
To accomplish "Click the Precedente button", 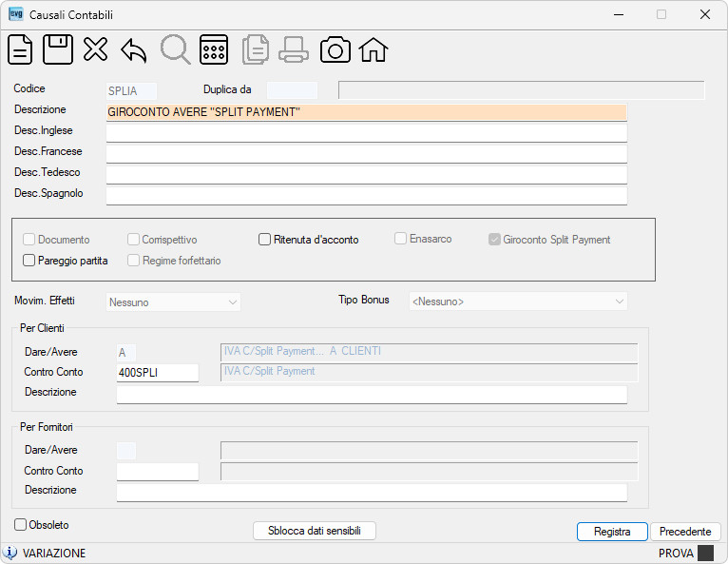I will tap(685, 532).
